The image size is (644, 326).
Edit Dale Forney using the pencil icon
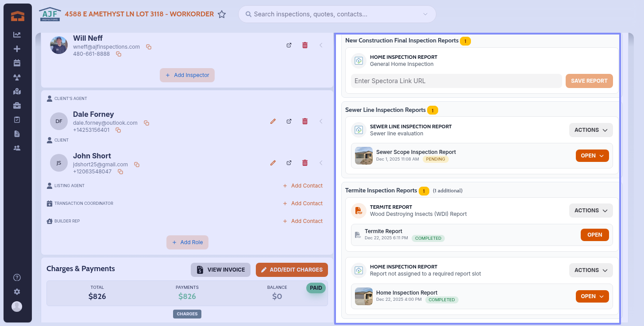click(x=273, y=121)
